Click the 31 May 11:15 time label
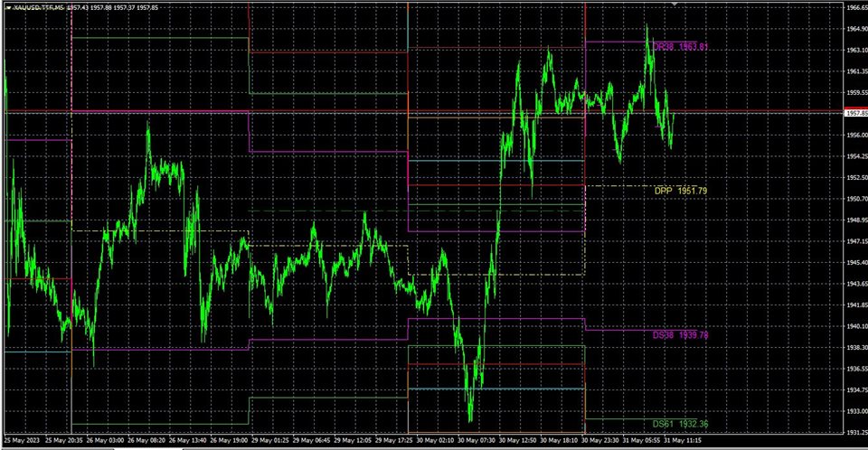Screen dimensions: 868x450 coord(683,441)
